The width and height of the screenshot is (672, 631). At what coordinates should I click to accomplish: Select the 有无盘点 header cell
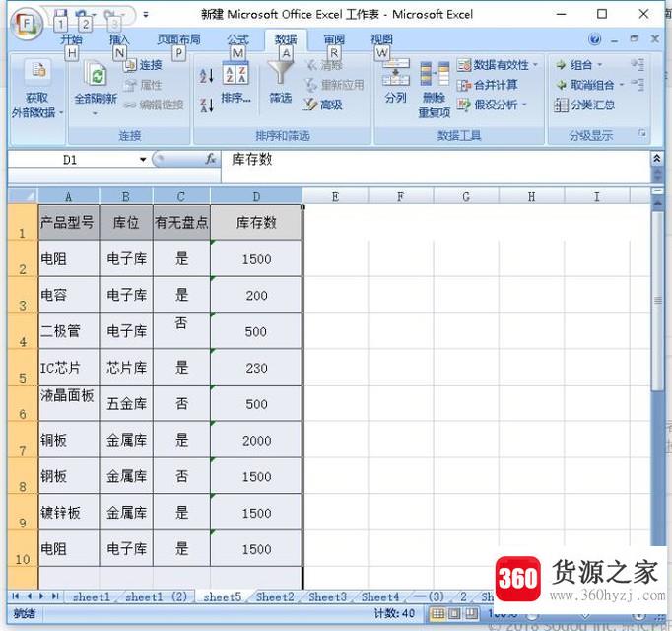click(181, 222)
